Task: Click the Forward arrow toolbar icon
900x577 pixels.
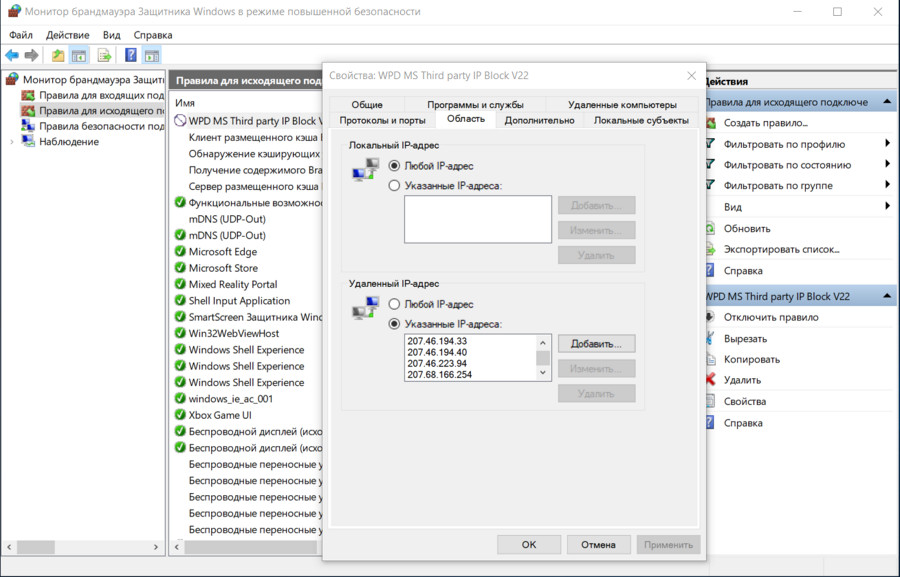Action: tap(32, 55)
